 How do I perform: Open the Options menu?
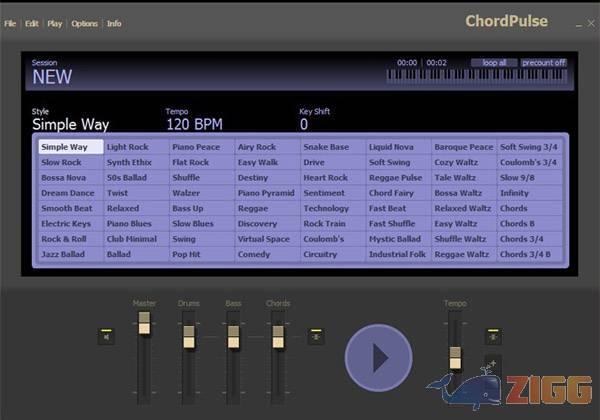(85, 23)
